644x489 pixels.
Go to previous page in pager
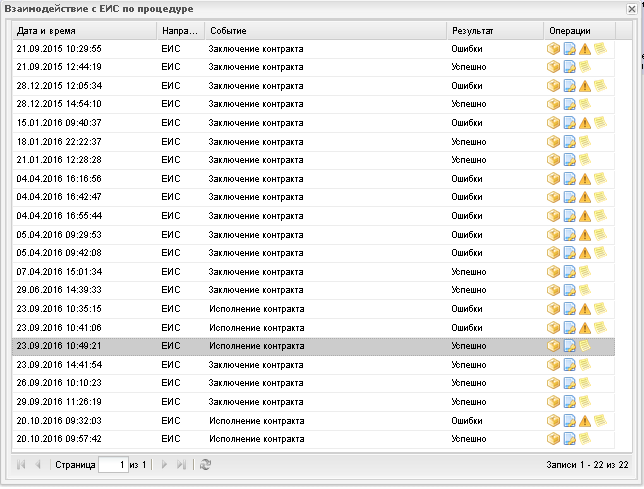pos(38,465)
